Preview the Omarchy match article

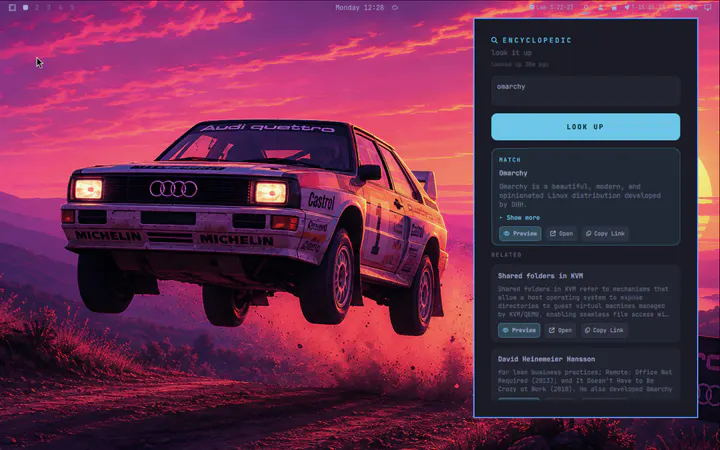pos(520,234)
